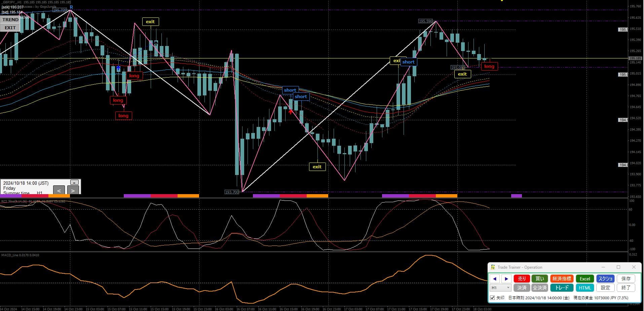Click the red up arrow near the short signal
This screenshot has height=311, width=644.
coord(291,112)
